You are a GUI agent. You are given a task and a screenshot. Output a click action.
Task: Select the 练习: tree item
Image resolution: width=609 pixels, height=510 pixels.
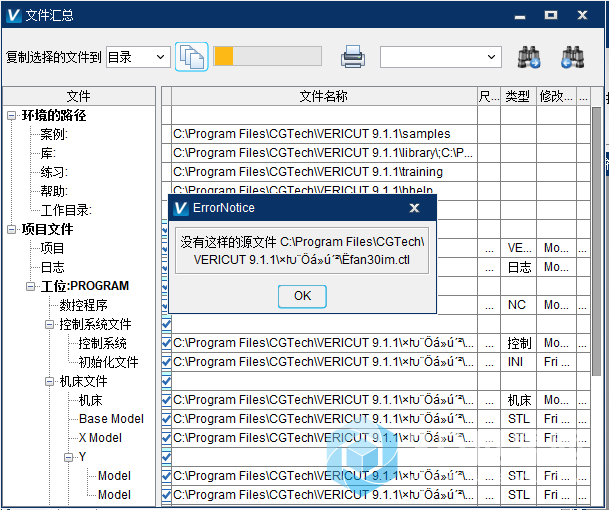pos(54,172)
